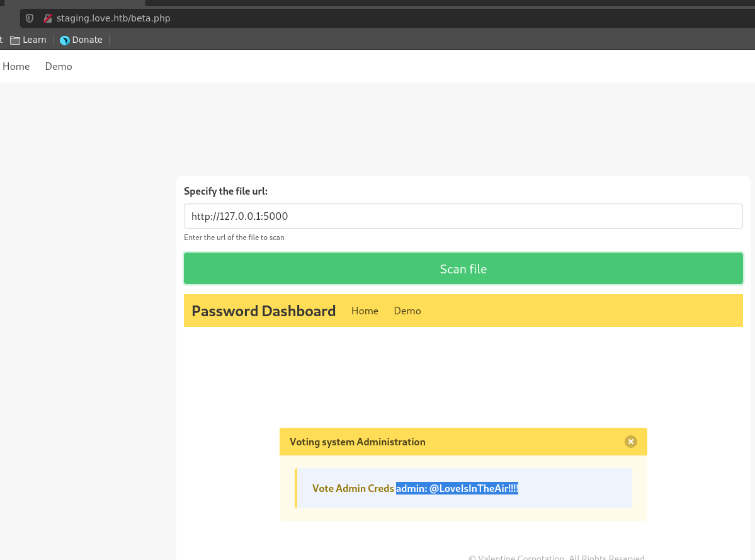Open Demo in the top navigation
The width and height of the screenshot is (755, 560).
click(x=59, y=66)
